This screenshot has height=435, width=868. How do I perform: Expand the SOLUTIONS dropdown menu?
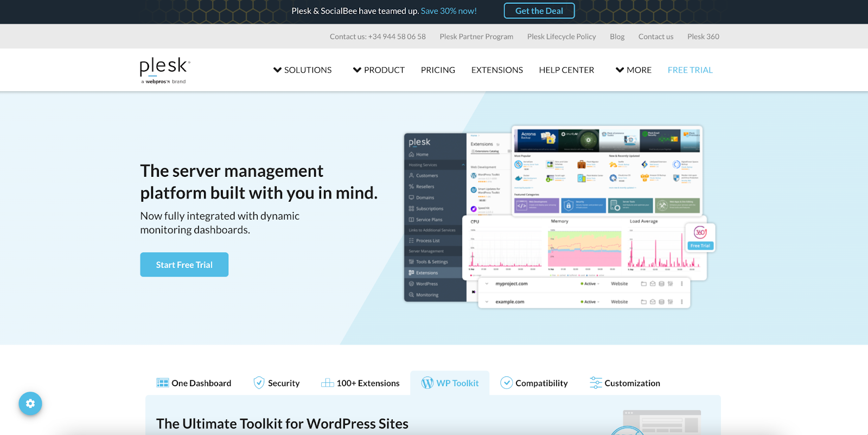pos(302,70)
